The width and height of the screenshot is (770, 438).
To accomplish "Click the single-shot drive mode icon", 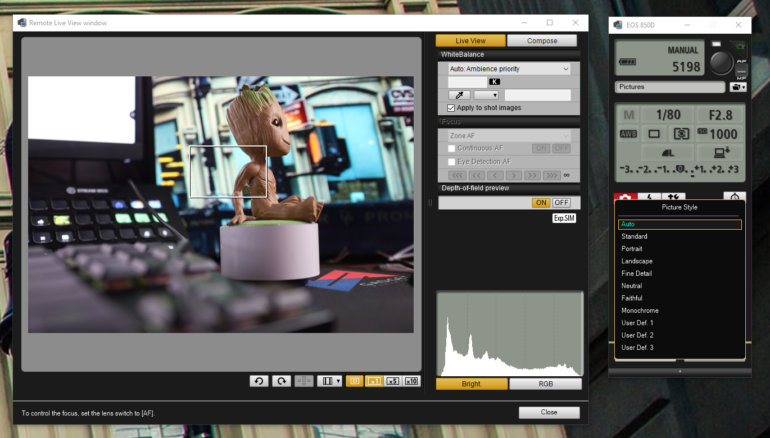I will click(654, 134).
